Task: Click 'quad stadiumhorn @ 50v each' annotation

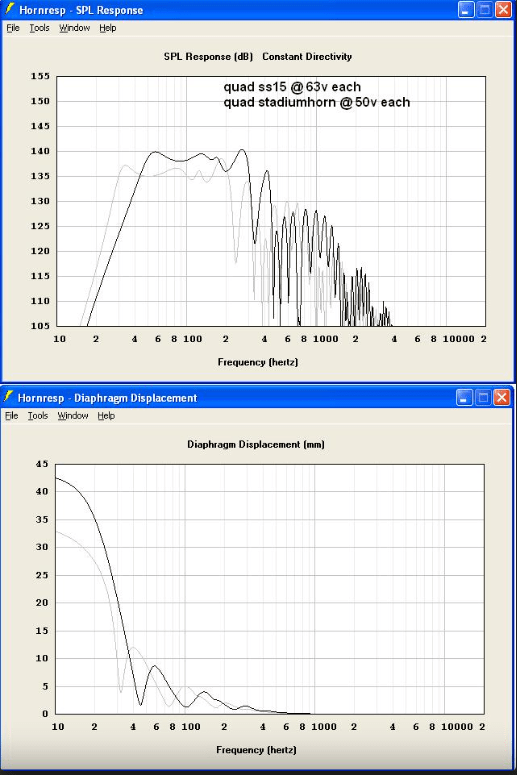Action: pos(317,102)
